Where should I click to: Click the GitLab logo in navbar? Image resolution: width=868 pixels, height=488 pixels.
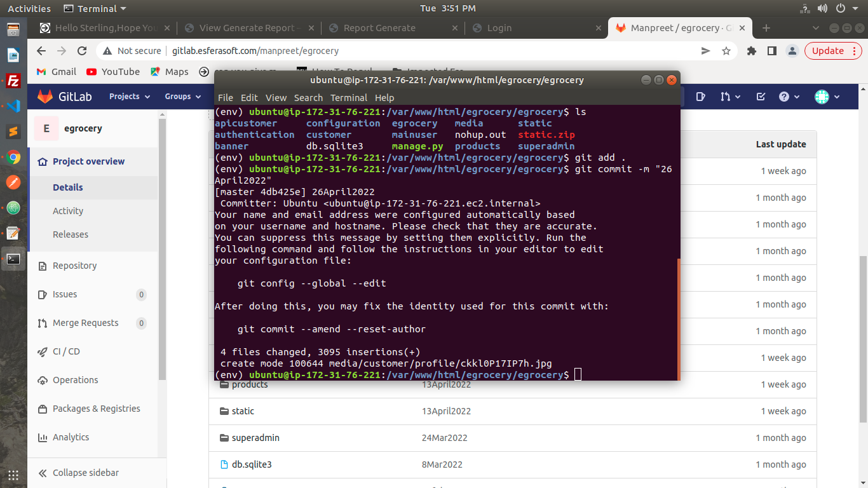[64, 97]
